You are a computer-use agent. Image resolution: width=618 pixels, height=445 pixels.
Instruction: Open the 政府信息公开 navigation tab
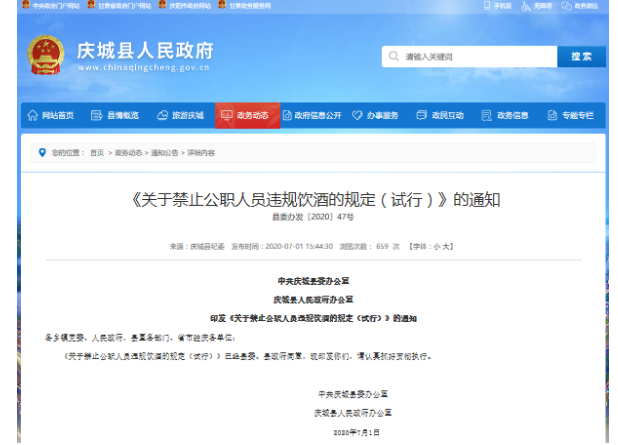coord(312,115)
